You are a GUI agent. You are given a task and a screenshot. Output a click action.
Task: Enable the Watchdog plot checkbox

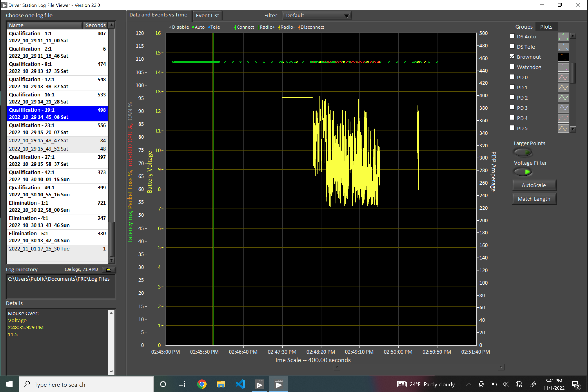[512, 67]
